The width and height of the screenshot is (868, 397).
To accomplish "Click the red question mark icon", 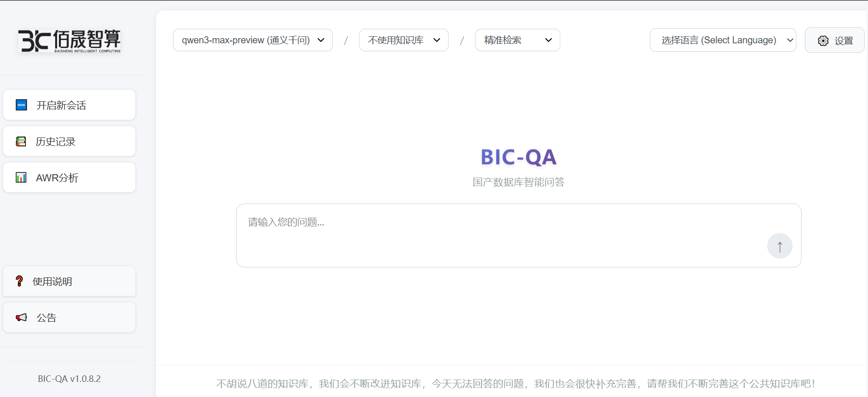I will [19, 281].
